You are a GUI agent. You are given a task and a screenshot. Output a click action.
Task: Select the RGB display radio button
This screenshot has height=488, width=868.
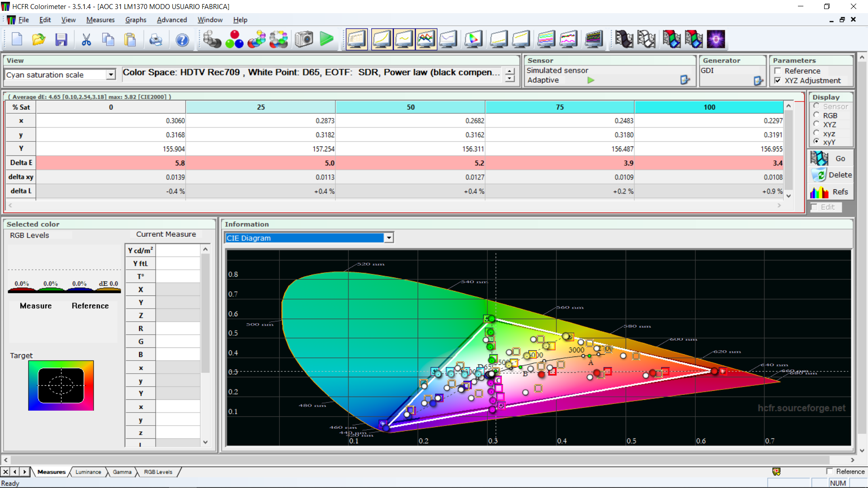(x=816, y=115)
